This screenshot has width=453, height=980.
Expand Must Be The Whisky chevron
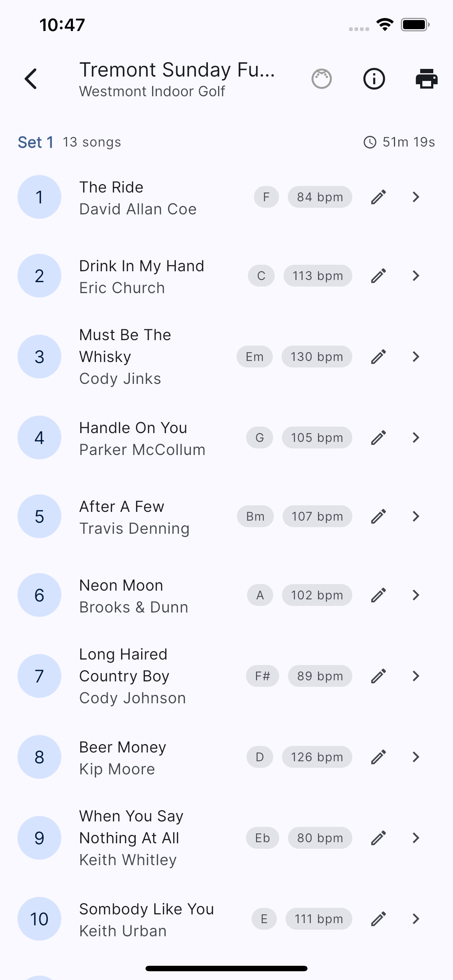click(416, 357)
